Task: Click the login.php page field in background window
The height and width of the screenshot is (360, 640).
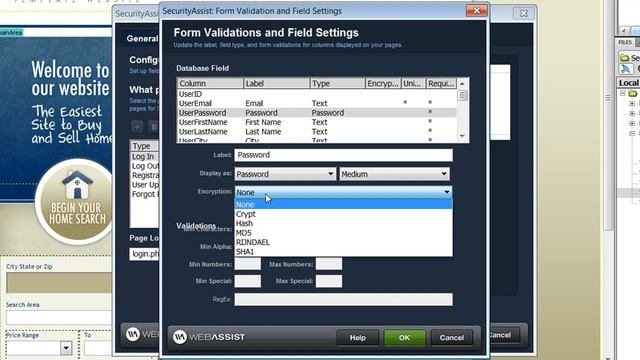Action: (x=144, y=254)
